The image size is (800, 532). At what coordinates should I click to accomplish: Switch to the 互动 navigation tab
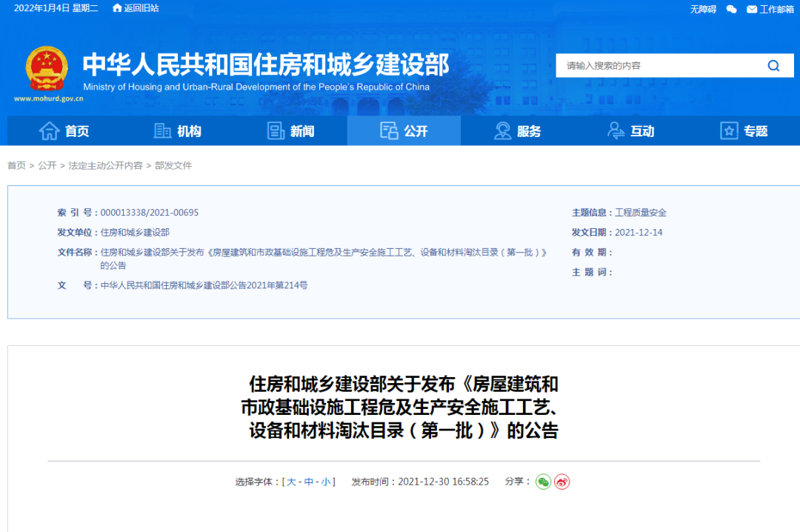point(631,131)
